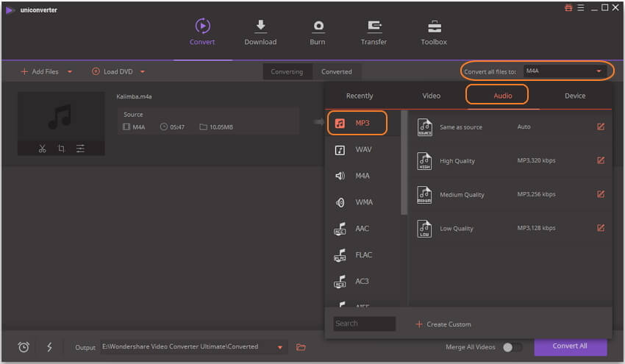Click the trim scissors icon under thumbnail
The image size is (625, 364).
tap(42, 149)
